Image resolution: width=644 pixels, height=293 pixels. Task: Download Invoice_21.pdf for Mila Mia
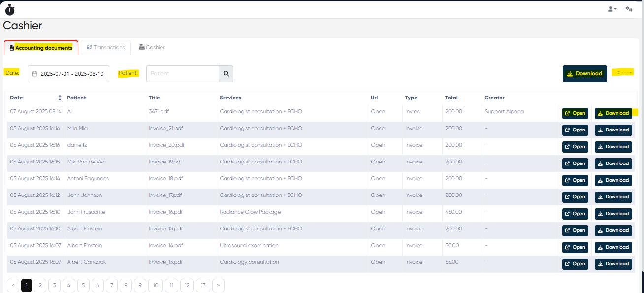[x=613, y=130]
